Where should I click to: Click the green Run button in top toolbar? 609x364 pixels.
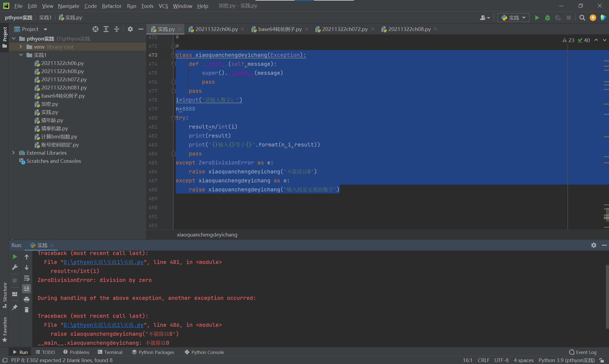click(x=537, y=18)
